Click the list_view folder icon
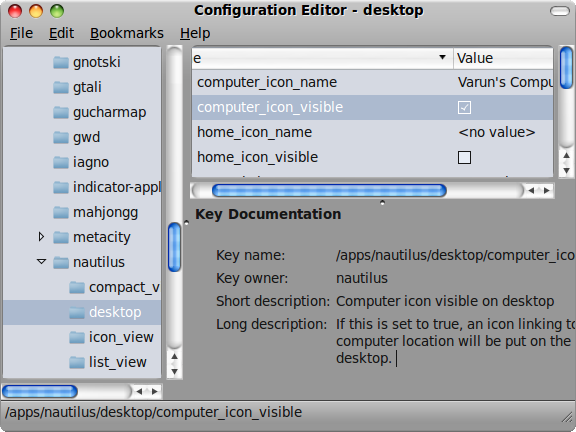Image resolution: width=576 pixels, height=432 pixels. (77, 362)
